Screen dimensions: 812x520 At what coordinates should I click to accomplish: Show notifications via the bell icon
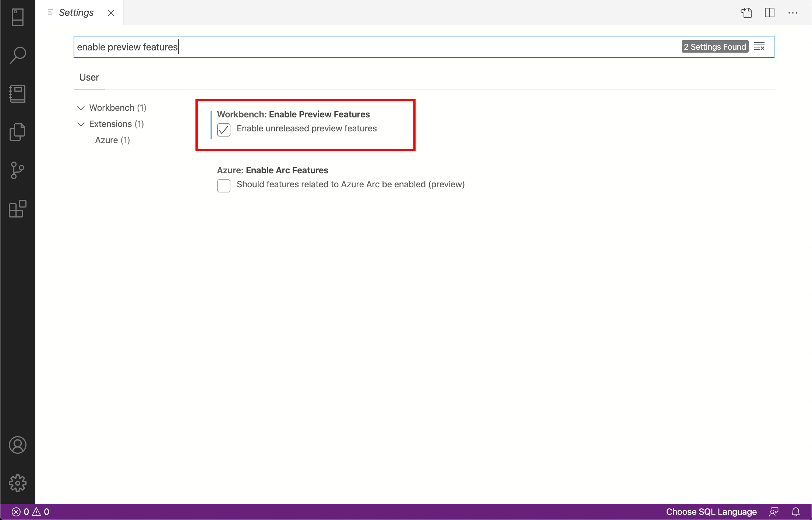(795, 512)
